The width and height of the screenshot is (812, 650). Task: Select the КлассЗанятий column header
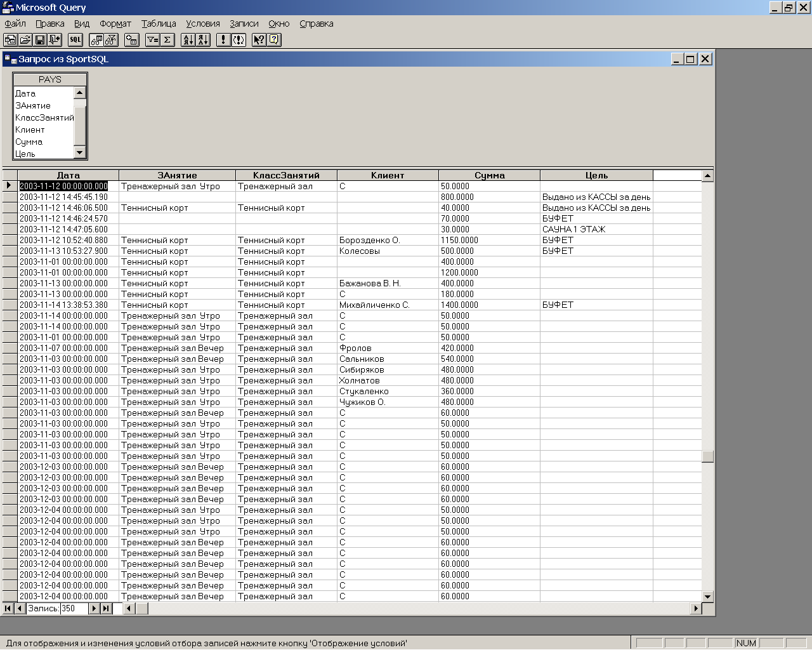[x=286, y=175]
